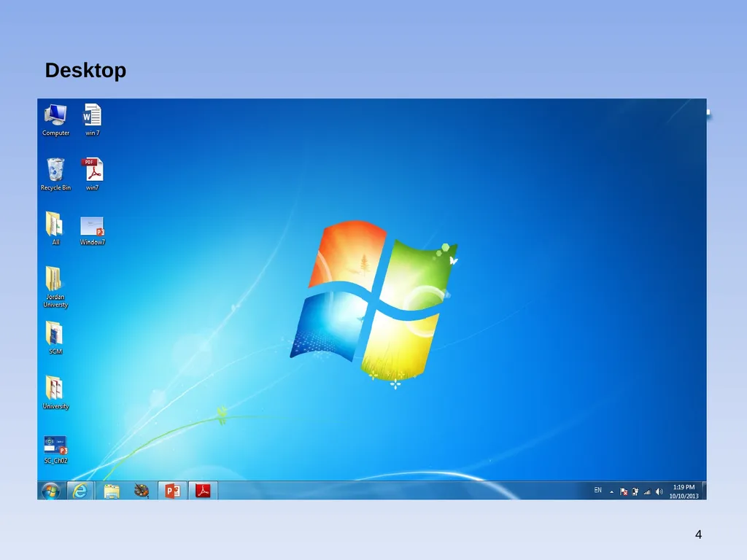Select the Window7 PowerPoint file icon
Image resolution: width=747 pixels, height=560 pixels.
93,231
